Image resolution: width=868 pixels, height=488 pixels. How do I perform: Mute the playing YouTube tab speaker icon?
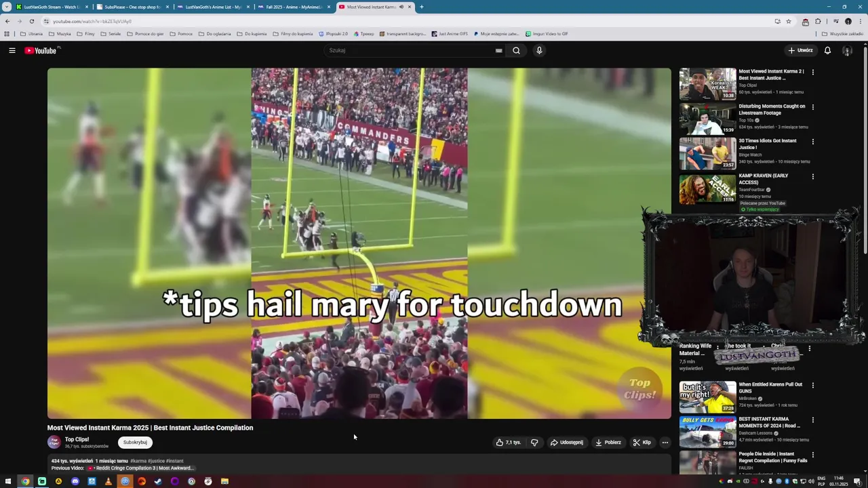(401, 7)
